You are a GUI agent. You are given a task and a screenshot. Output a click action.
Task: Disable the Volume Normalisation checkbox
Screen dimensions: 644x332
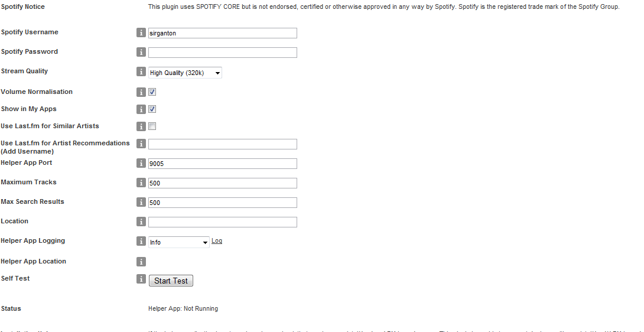point(152,92)
